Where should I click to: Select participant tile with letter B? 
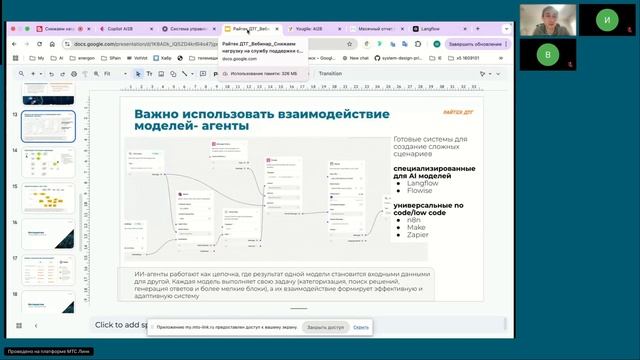coord(548,55)
